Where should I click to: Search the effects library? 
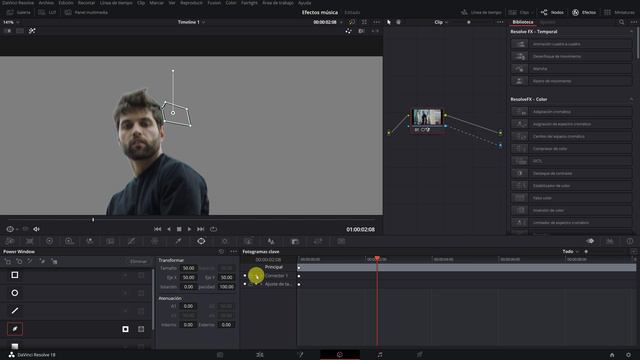pos(621,22)
